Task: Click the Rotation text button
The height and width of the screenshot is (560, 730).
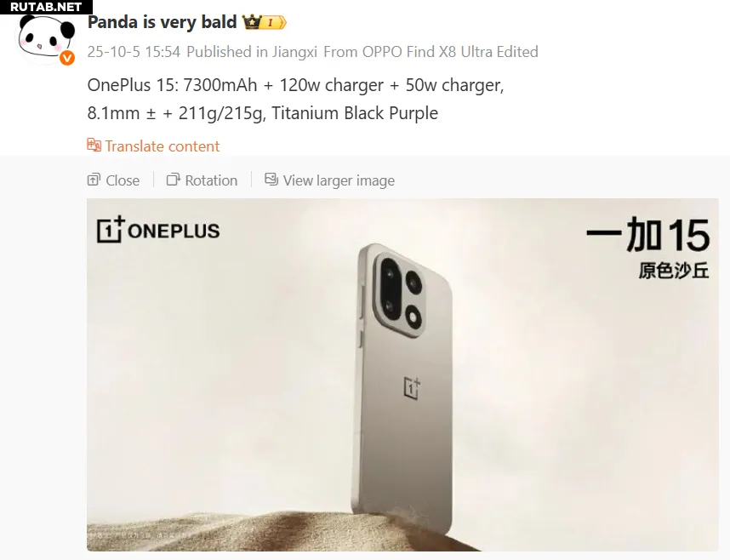Action: click(x=211, y=180)
